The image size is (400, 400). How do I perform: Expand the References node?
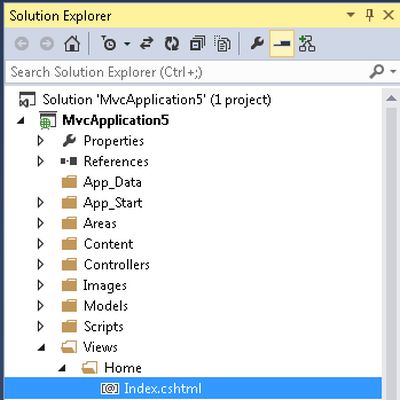pos(40,161)
